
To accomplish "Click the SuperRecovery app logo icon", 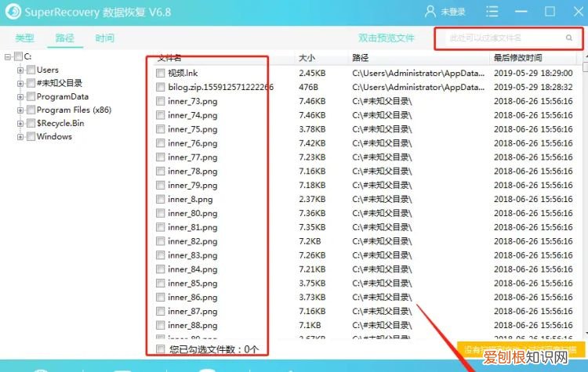I will [12, 12].
